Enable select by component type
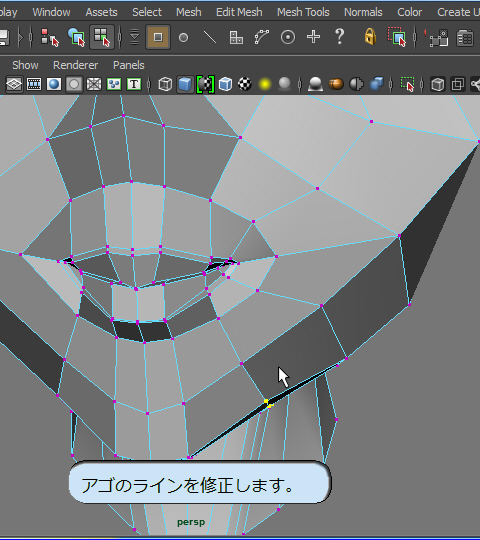 point(102,37)
